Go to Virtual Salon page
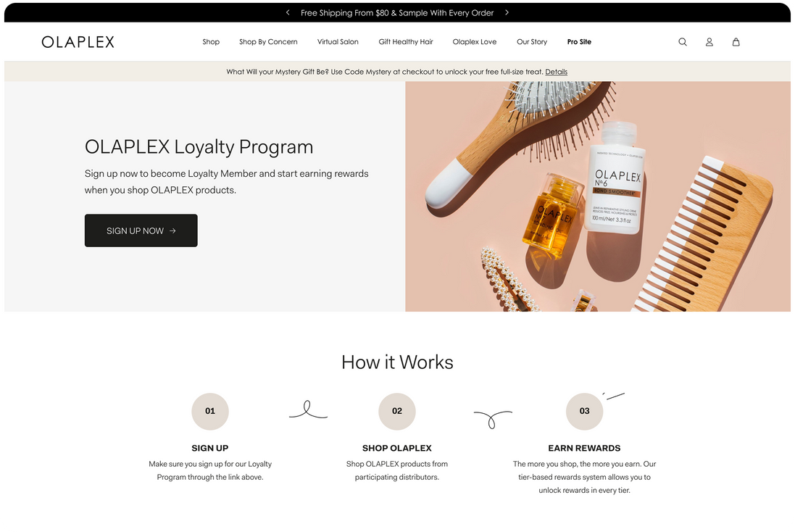The height and width of the screenshot is (532, 795). [x=338, y=42]
